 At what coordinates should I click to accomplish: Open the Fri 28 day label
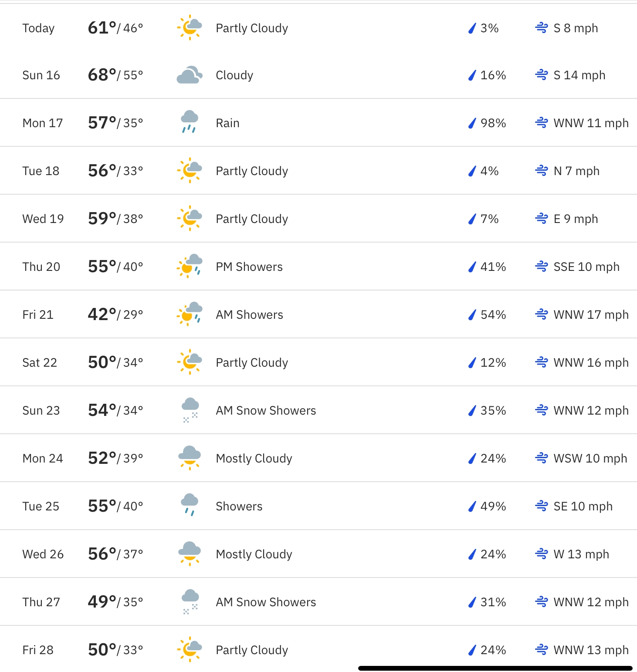38,650
